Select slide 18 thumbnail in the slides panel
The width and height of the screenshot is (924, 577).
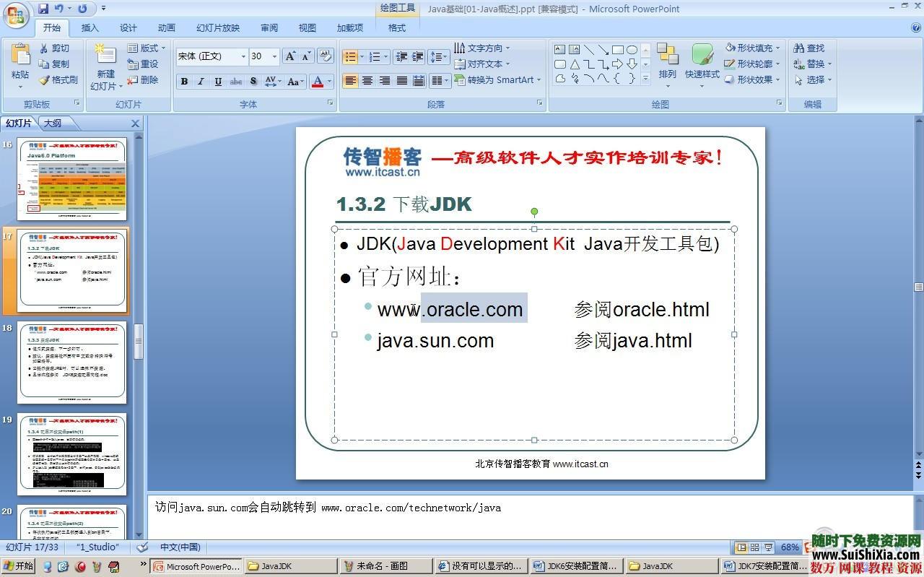click(72, 363)
